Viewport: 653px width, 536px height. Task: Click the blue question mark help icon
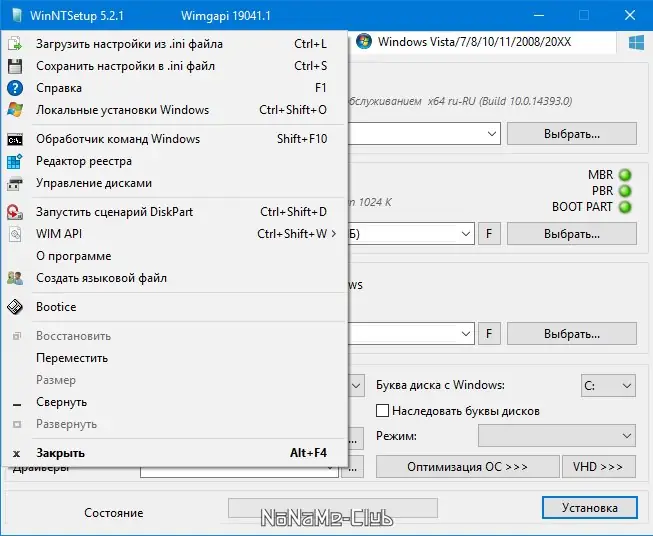(x=15, y=88)
